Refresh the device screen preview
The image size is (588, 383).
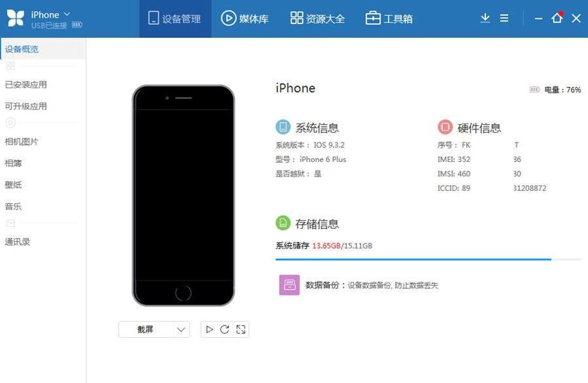[224, 329]
